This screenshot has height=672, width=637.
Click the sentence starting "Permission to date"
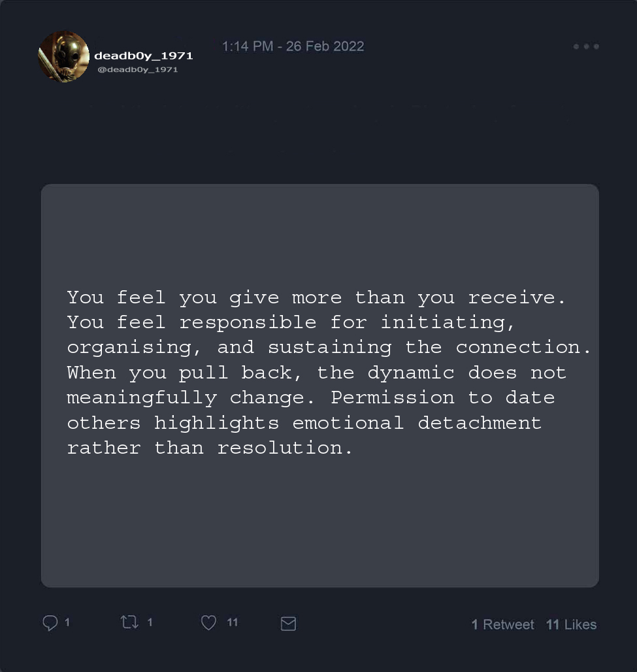[x=443, y=397]
